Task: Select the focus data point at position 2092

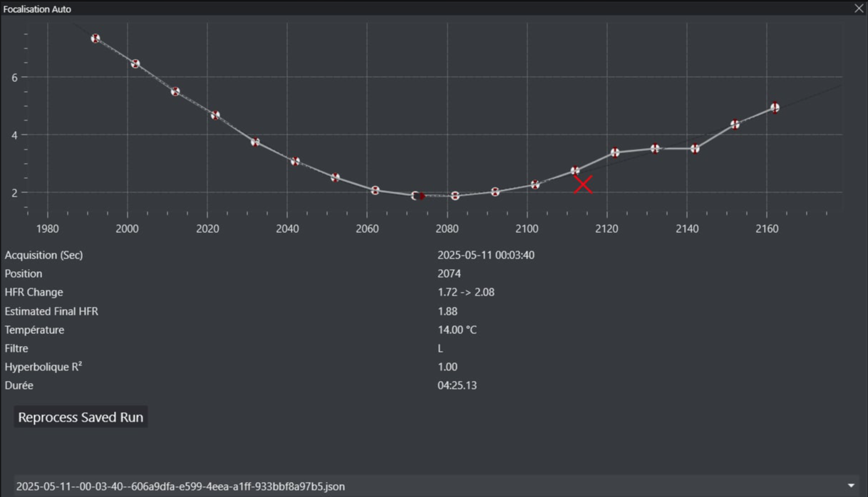Action: tap(495, 192)
